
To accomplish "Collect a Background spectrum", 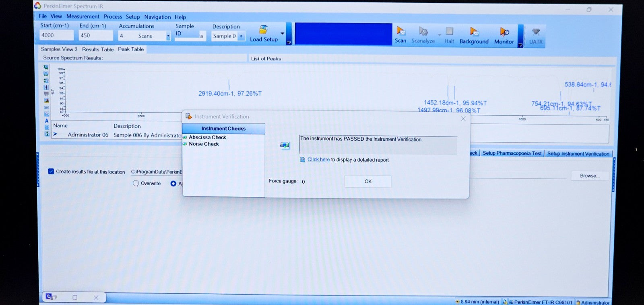I will [x=474, y=35].
